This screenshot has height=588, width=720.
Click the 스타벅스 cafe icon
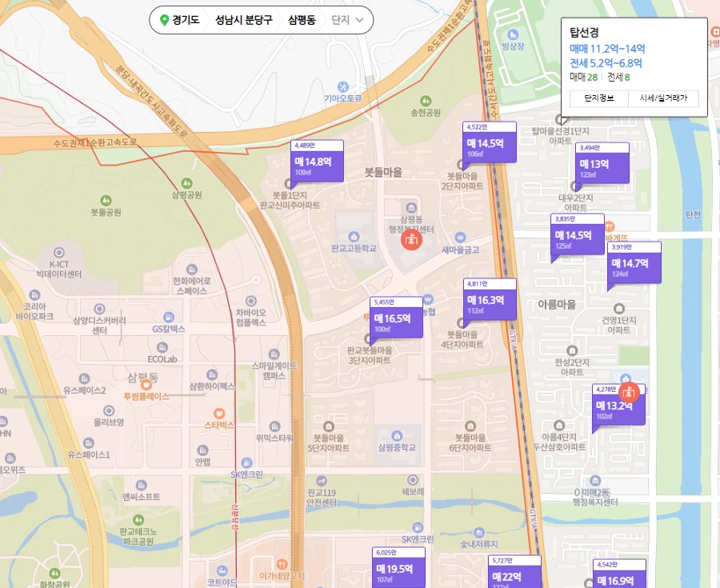coord(219,413)
